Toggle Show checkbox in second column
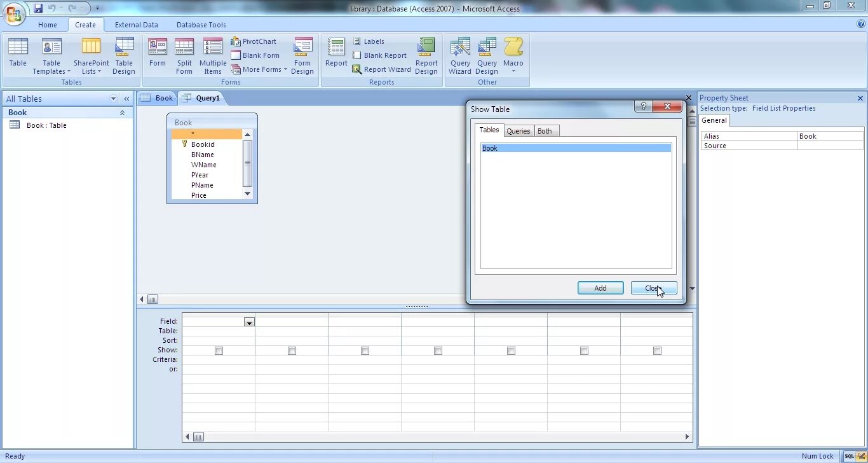The image size is (868, 463). [292, 350]
